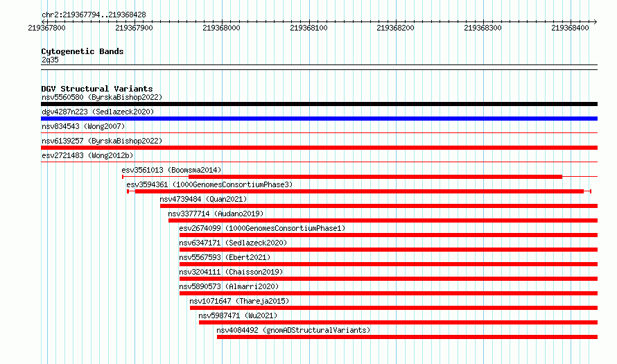Open the nsv834543 (Wong2007) label
The image size is (617, 364).
[x=83, y=126]
